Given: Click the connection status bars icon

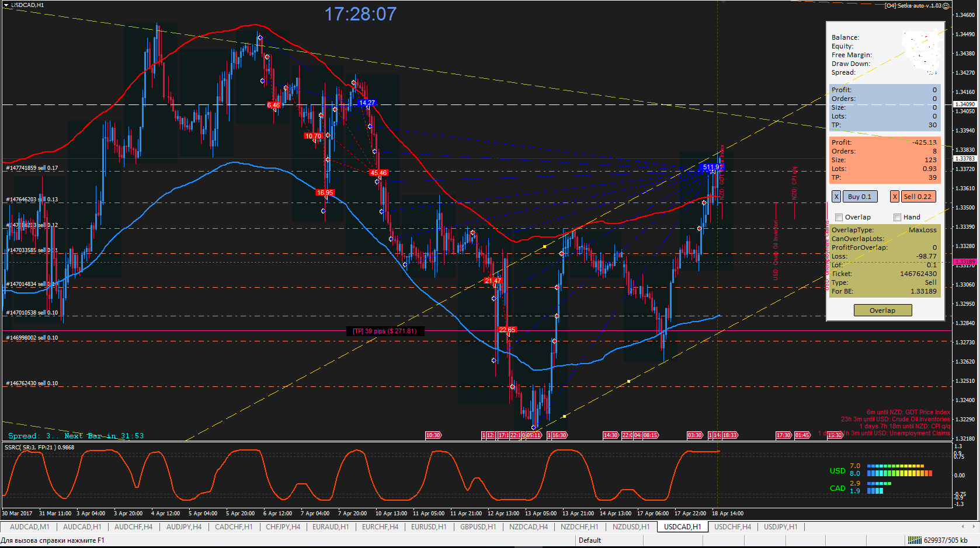Looking at the screenshot, I should tap(914, 540).
